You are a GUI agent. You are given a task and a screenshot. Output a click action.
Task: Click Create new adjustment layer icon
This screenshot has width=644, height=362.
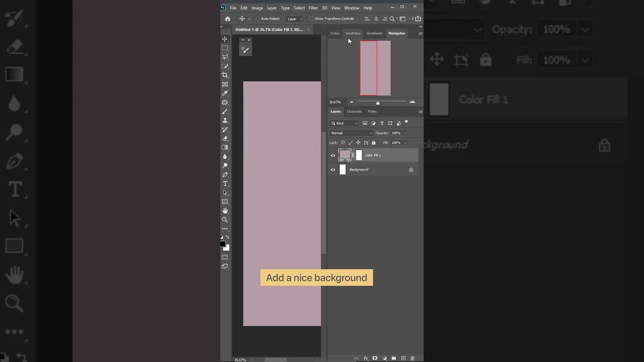pyautogui.click(x=384, y=358)
